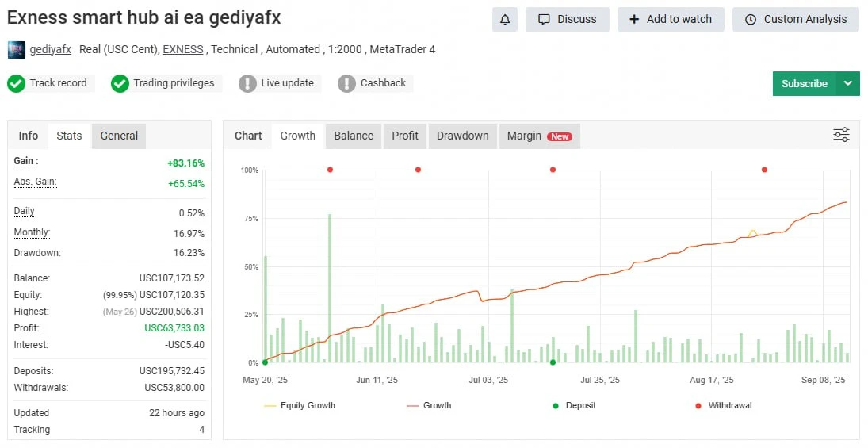Click the Track record green checkmark
The height and width of the screenshot is (448, 868).
coord(16,83)
